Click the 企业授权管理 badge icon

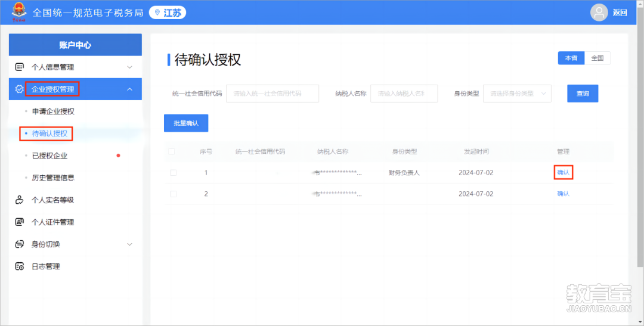click(x=19, y=89)
